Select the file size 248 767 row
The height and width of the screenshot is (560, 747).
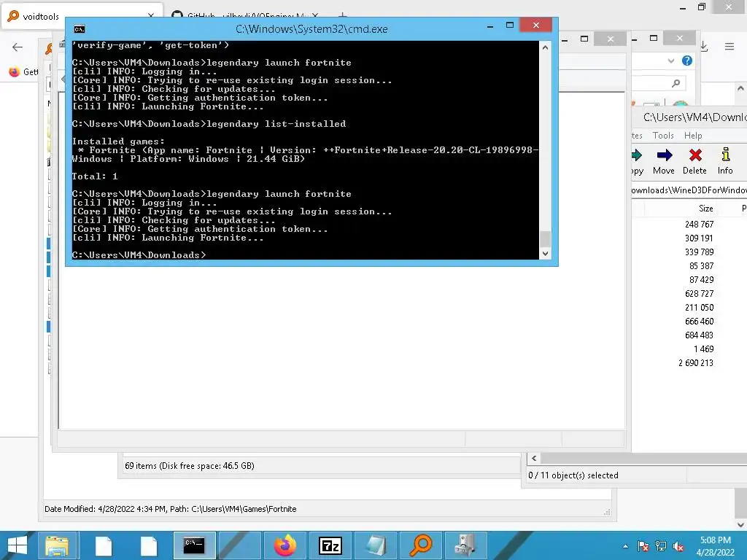coord(699,225)
